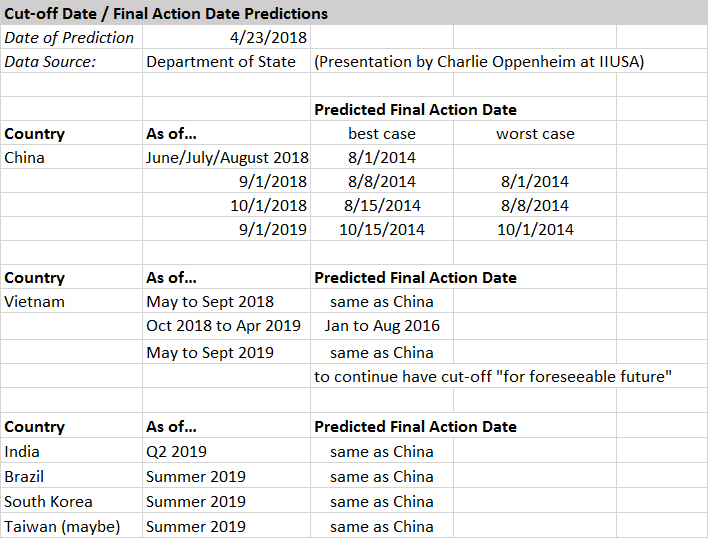The image size is (708, 538).
Task: Select the "Q2 2019" cell
Action: [x=177, y=452]
